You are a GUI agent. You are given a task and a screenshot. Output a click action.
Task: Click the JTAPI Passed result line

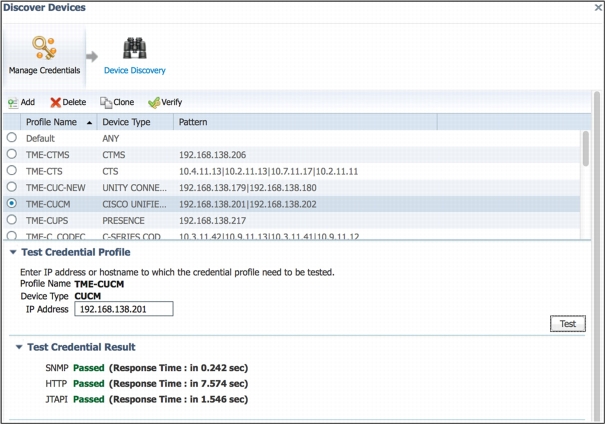pos(146,399)
